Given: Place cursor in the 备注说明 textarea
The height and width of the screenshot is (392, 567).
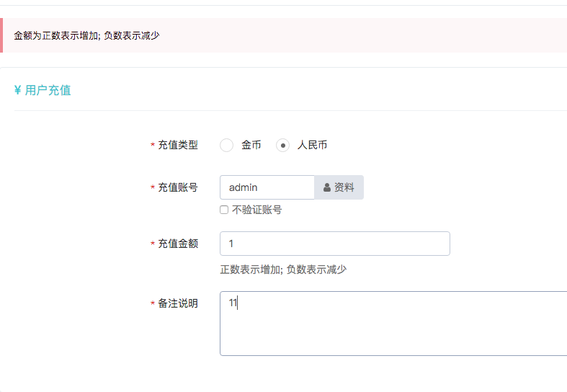Looking at the screenshot, I should pyautogui.click(x=393, y=324).
